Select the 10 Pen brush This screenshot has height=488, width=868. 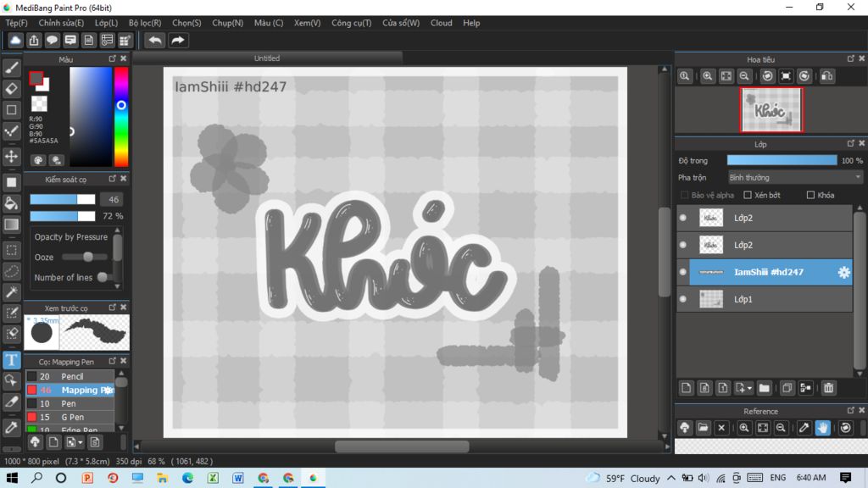click(x=70, y=403)
